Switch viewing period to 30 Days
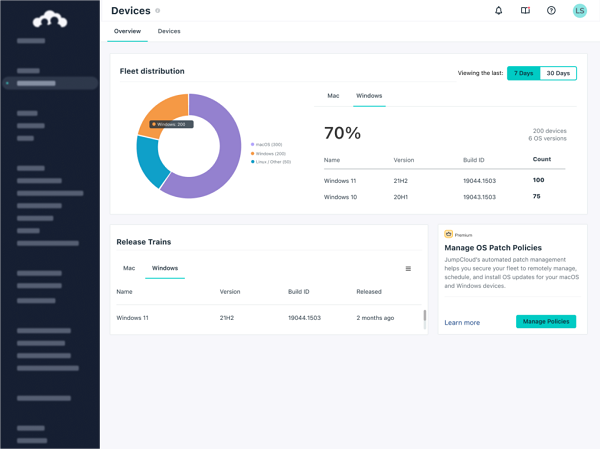This screenshot has height=449, width=600. click(x=558, y=73)
